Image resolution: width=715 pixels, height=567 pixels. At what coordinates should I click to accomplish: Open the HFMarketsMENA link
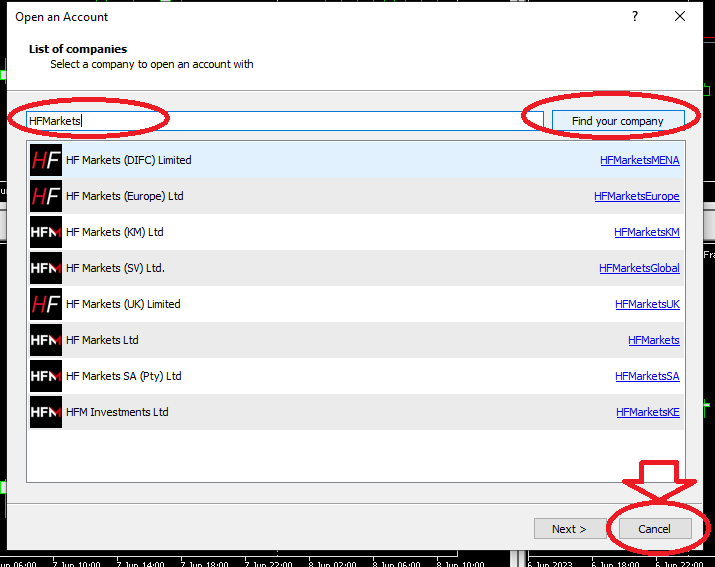click(x=640, y=160)
